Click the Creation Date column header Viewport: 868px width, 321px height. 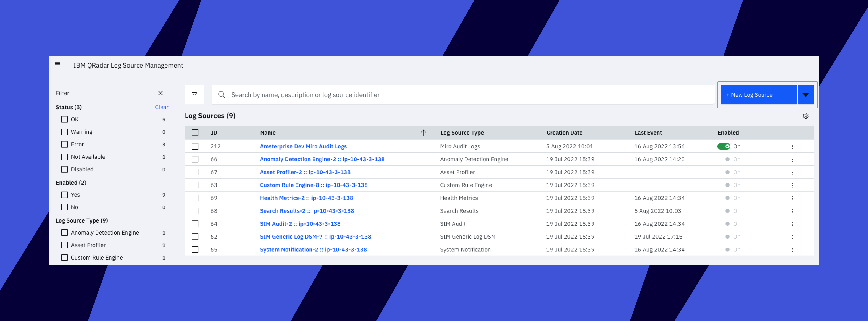tap(564, 133)
